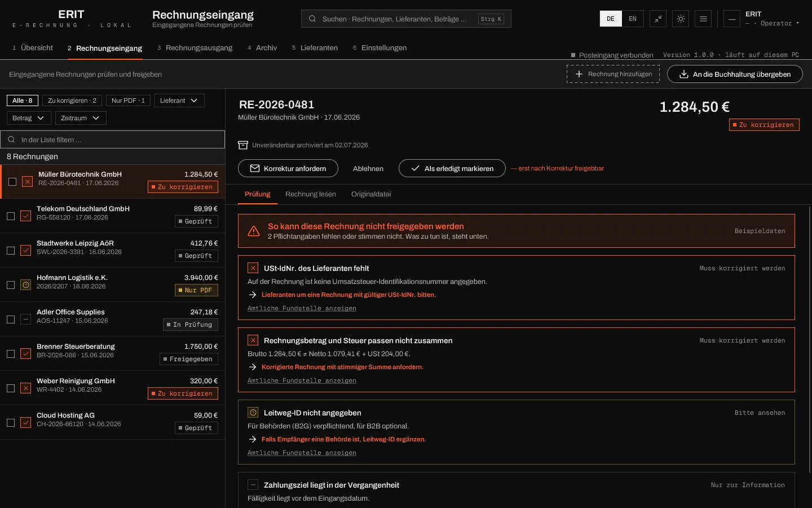The image size is (812, 508).
Task: Click 'Korrigierte Rechnung mit stimmiger Summe anfordern'
Action: (342, 367)
